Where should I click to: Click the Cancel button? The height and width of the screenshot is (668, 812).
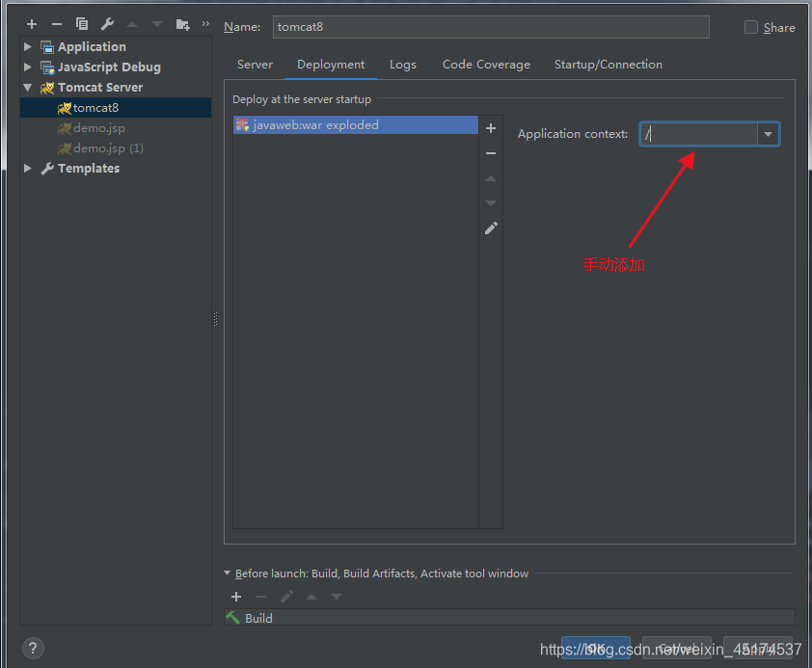677,648
